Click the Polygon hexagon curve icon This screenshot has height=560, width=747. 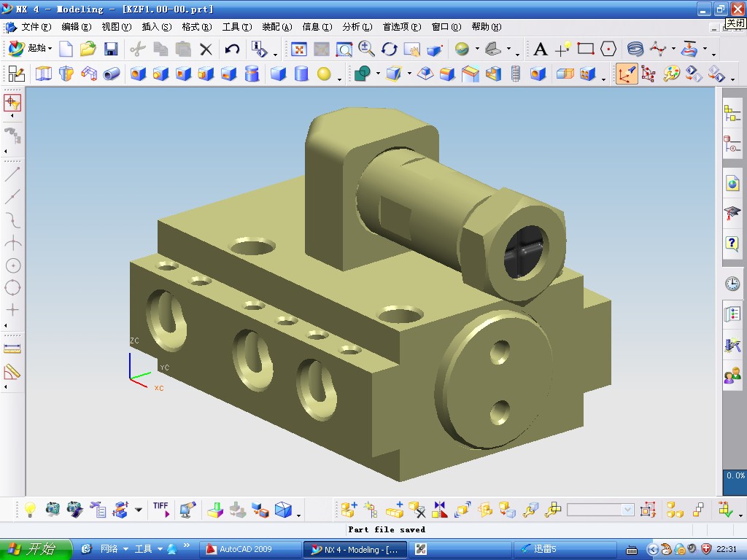pyautogui.click(x=608, y=49)
